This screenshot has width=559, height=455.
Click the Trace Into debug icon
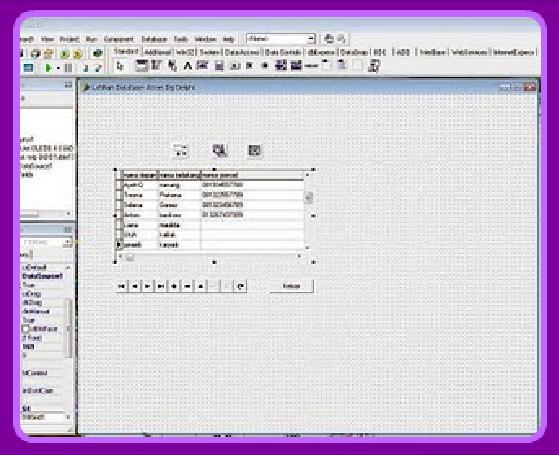pos(86,68)
